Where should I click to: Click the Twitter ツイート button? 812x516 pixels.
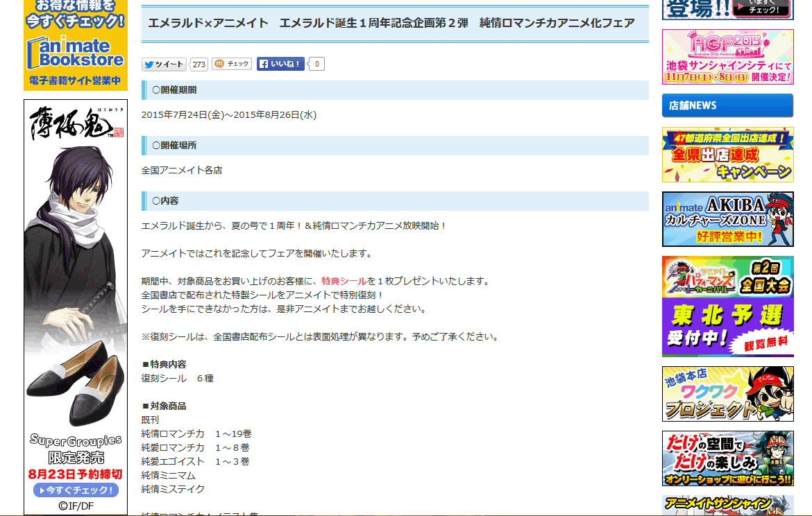(164, 64)
